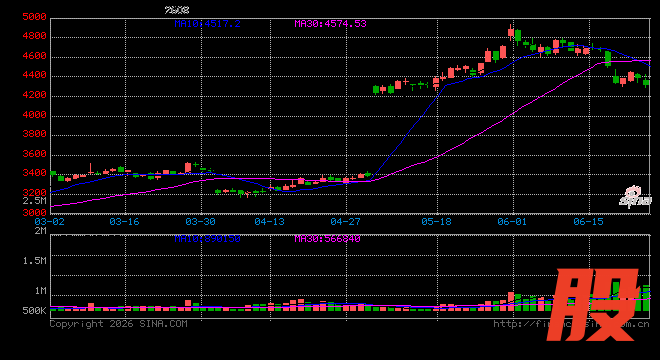
Task: Click the highest-peaking red candlestick near 06-01
Action: [x=511, y=32]
